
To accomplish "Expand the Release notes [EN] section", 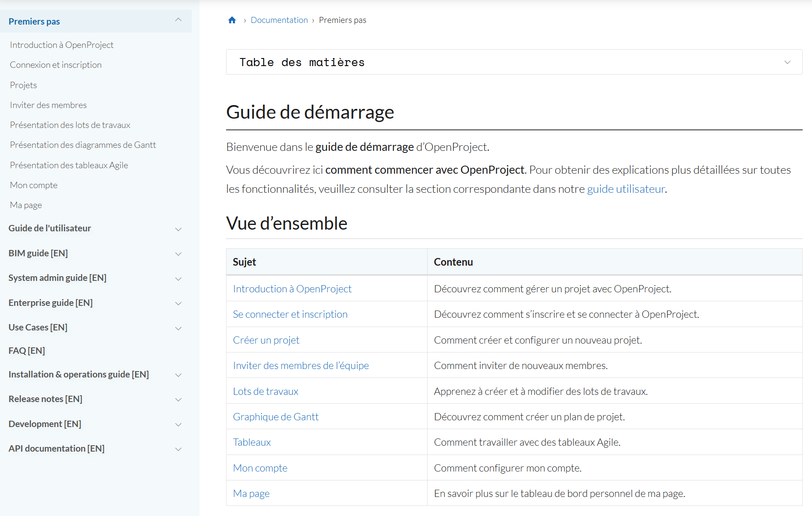I will tap(178, 399).
